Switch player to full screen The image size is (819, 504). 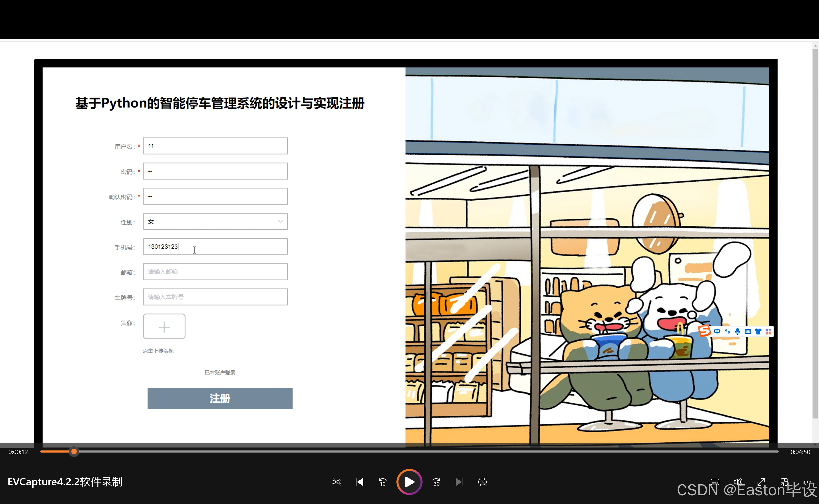[x=761, y=482]
